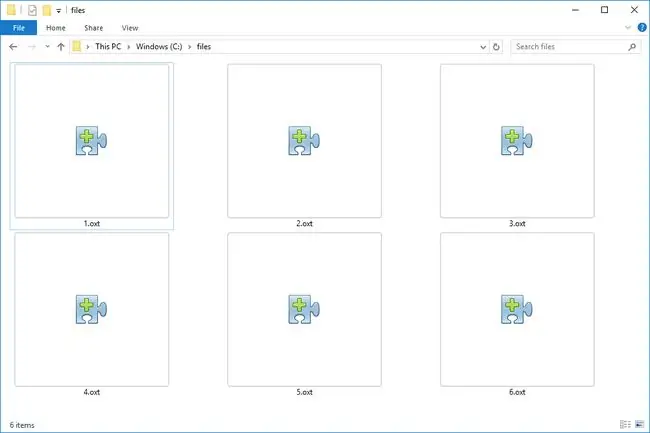Click the Properties quick access icon
650x433 pixels.
point(32,10)
